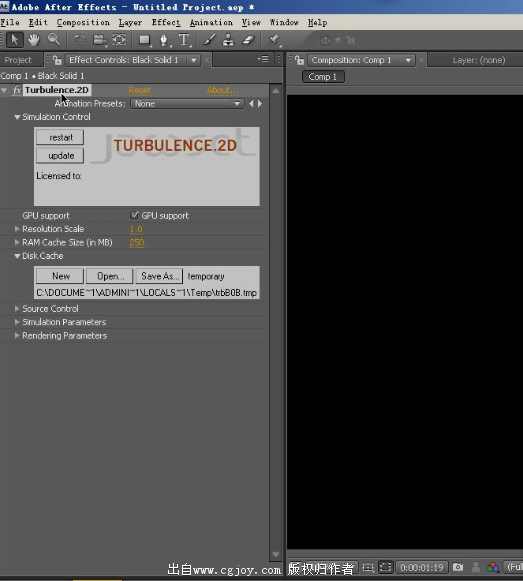523x581 pixels.
Task: Select the Hand tool
Action: pyautogui.click(x=34, y=40)
